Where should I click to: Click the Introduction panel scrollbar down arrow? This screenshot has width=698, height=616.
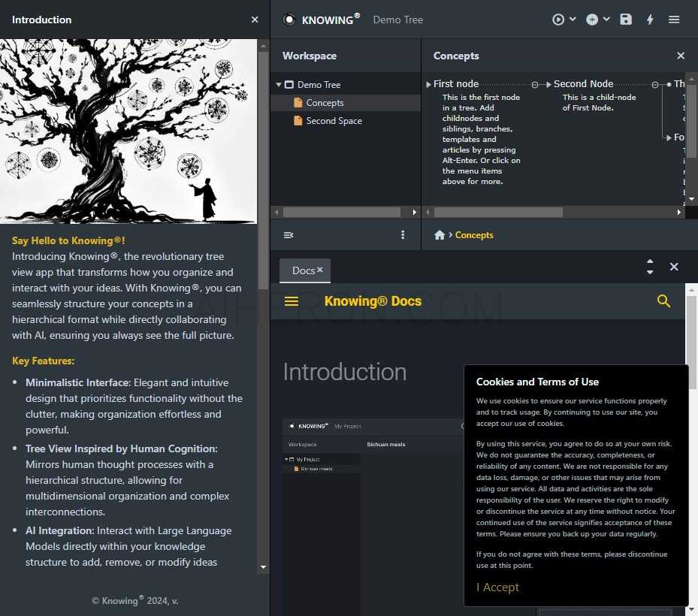[x=263, y=567]
